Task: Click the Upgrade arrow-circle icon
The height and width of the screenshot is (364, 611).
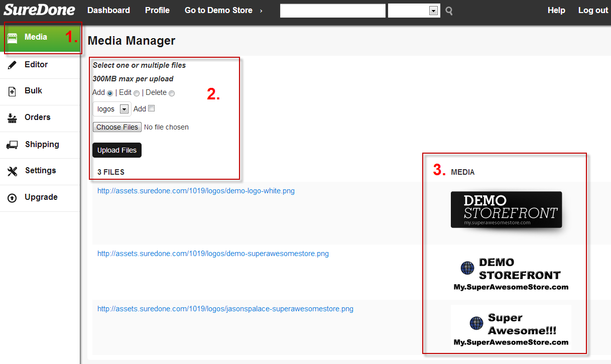Action: [x=13, y=198]
